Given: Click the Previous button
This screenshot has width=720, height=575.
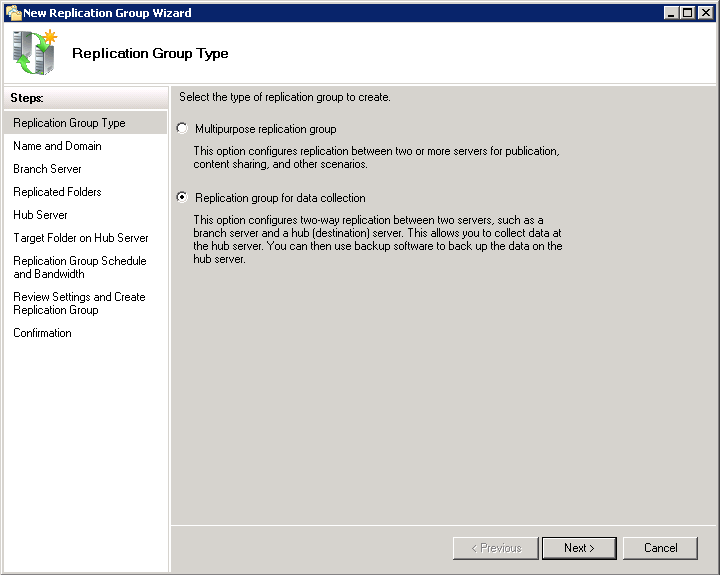Looking at the screenshot, I should tap(495, 548).
